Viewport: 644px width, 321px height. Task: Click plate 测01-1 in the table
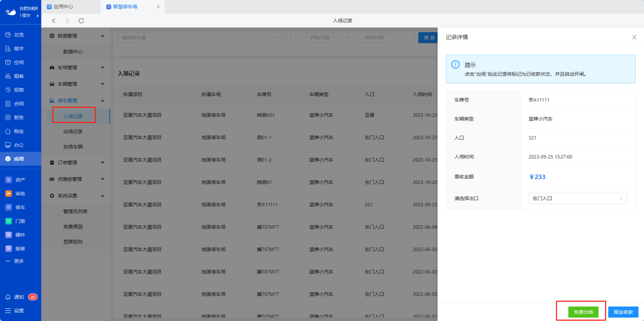tap(264, 138)
